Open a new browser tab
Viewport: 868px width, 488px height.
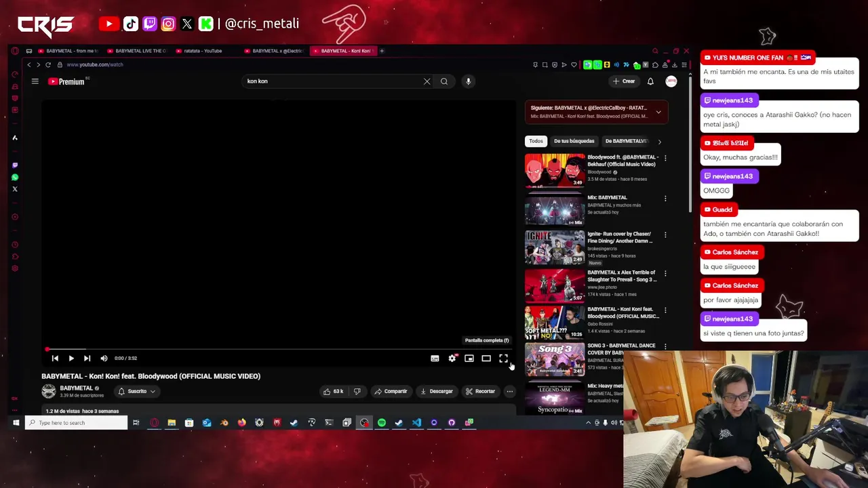pyautogui.click(x=382, y=51)
